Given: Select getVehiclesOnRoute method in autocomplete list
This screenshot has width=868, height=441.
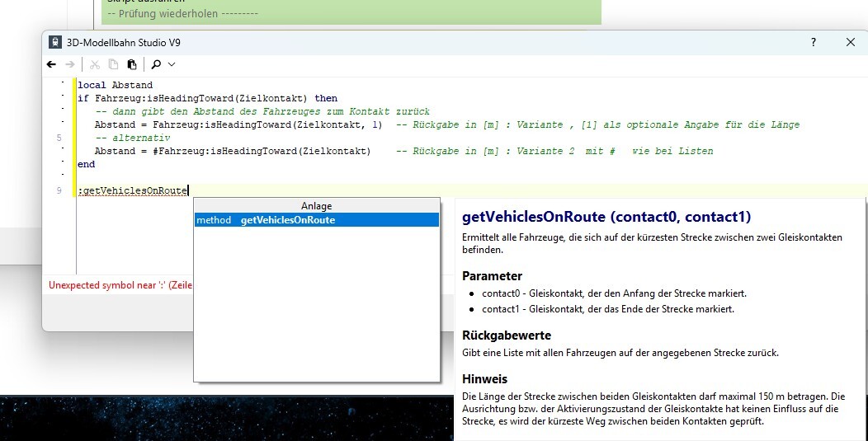Looking at the screenshot, I should (x=317, y=220).
